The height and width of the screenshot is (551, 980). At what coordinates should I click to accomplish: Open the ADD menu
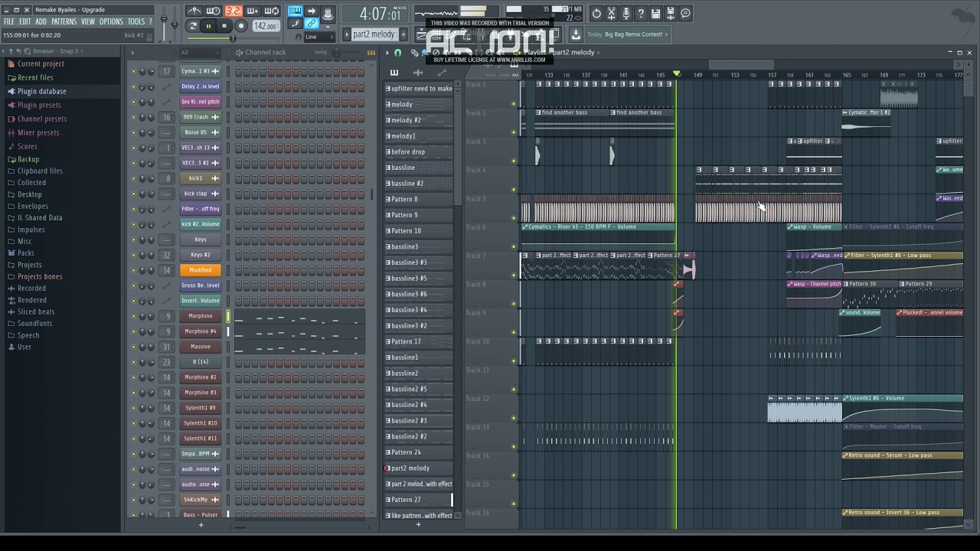[41, 21]
